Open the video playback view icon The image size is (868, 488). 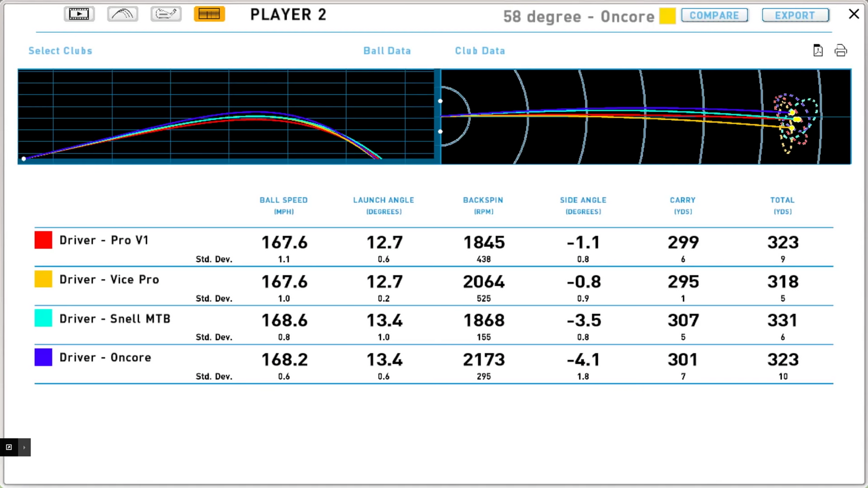(x=79, y=14)
